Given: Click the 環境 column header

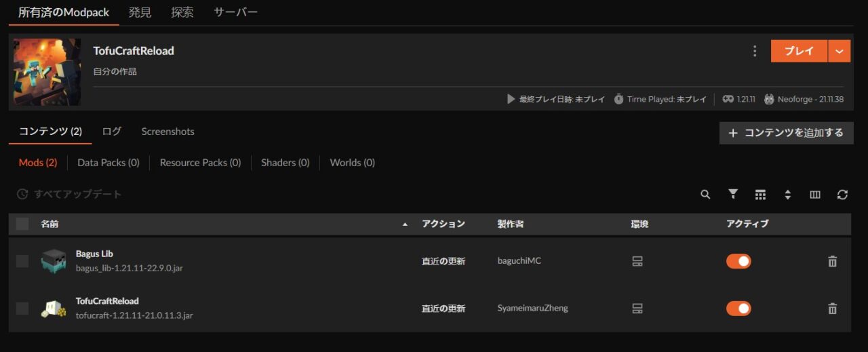Looking at the screenshot, I should [639, 224].
